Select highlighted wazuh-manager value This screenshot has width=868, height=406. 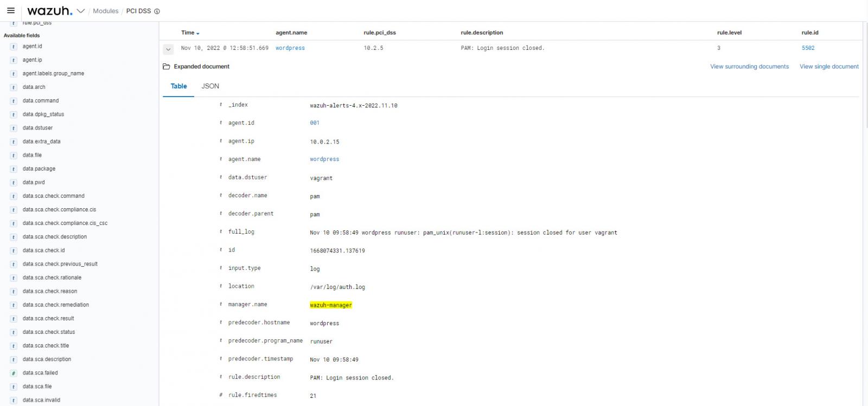(331, 305)
